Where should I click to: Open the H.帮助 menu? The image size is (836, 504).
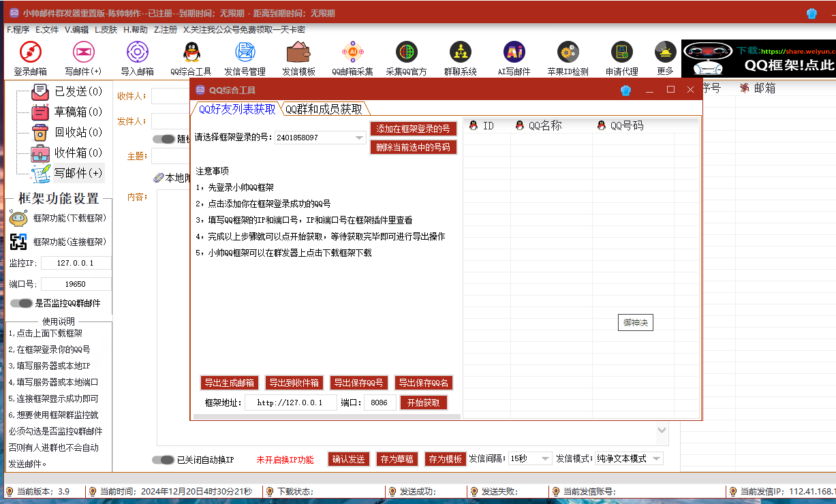(x=135, y=30)
